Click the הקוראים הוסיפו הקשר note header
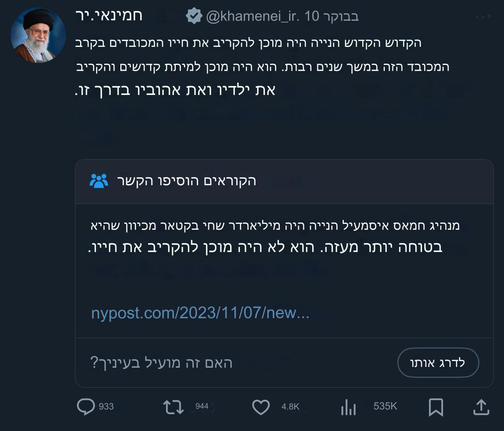Image resolution: width=504 pixels, height=431 pixels. point(186,181)
